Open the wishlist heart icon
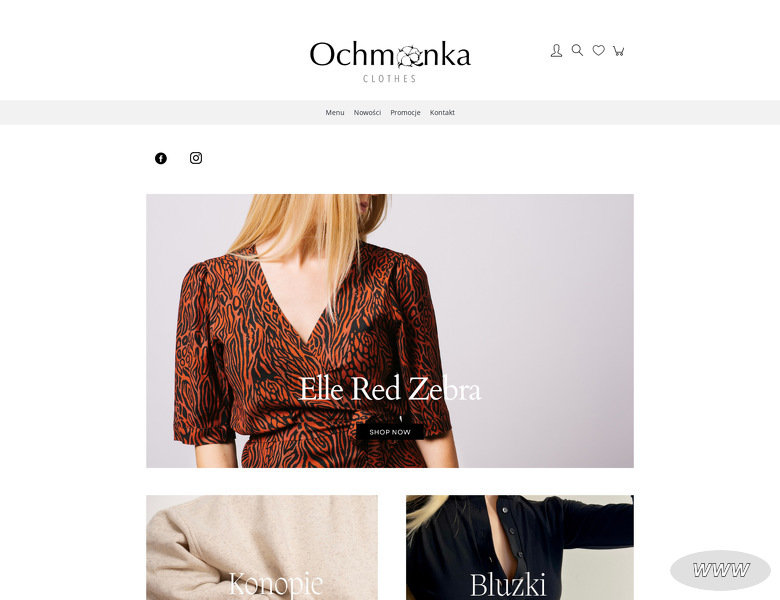This screenshot has height=600, width=780. click(598, 50)
